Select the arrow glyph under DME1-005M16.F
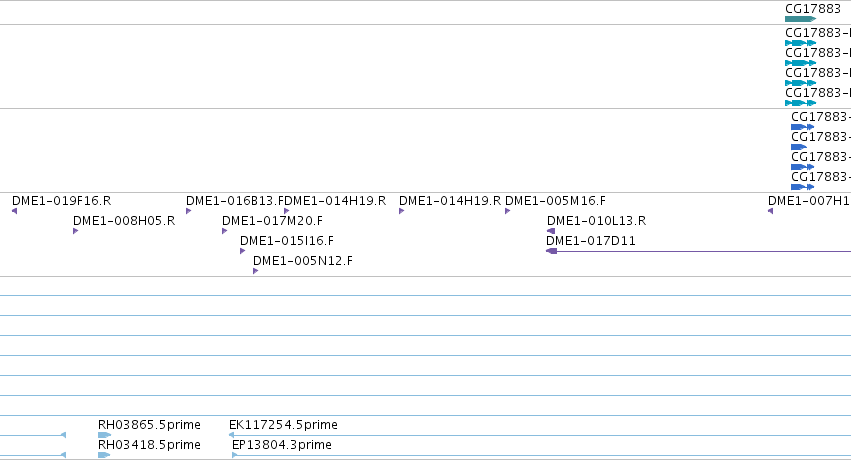Image resolution: width=851 pixels, height=460 pixels. 507,211
